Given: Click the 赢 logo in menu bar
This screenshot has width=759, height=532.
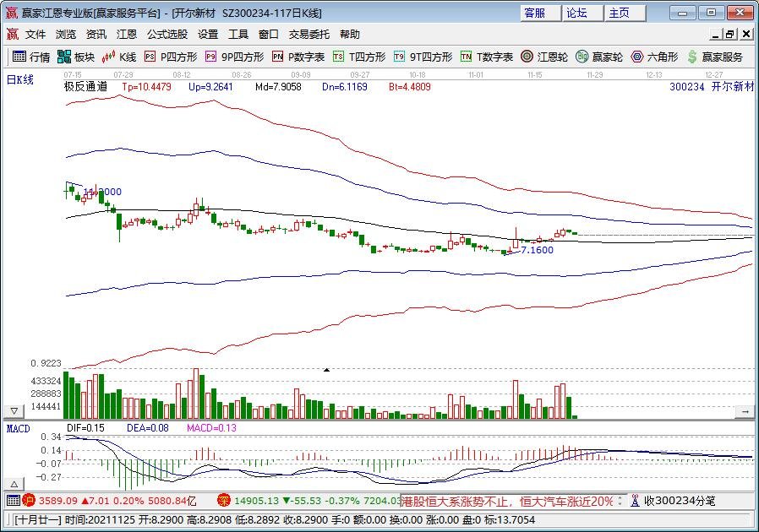Looking at the screenshot, I should [12, 35].
